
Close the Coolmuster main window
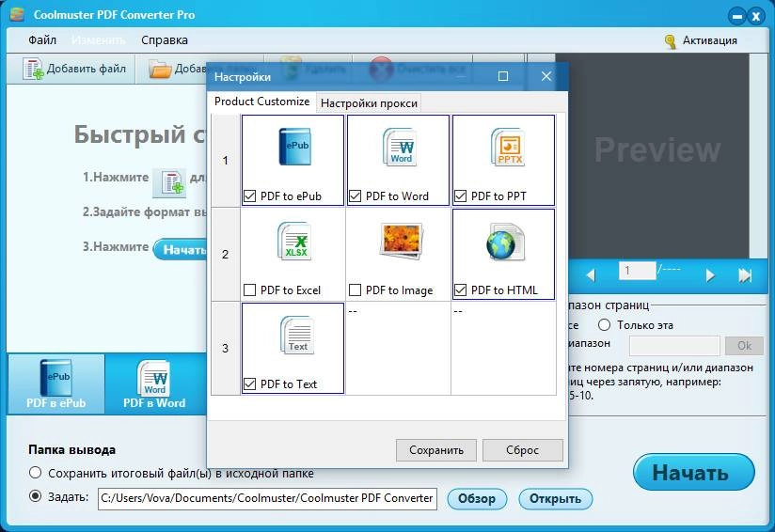(x=756, y=16)
